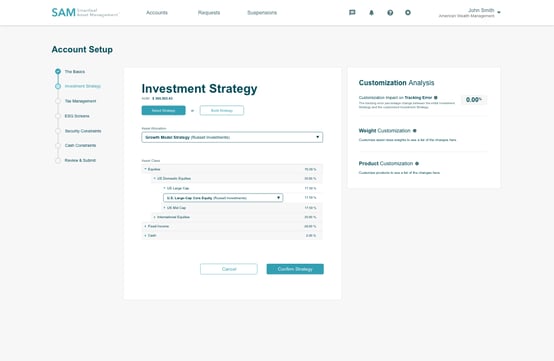This screenshot has height=361, width=554.
Task: Open the chat messages icon in header
Action: pyautogui.click(x=352, y=13)
